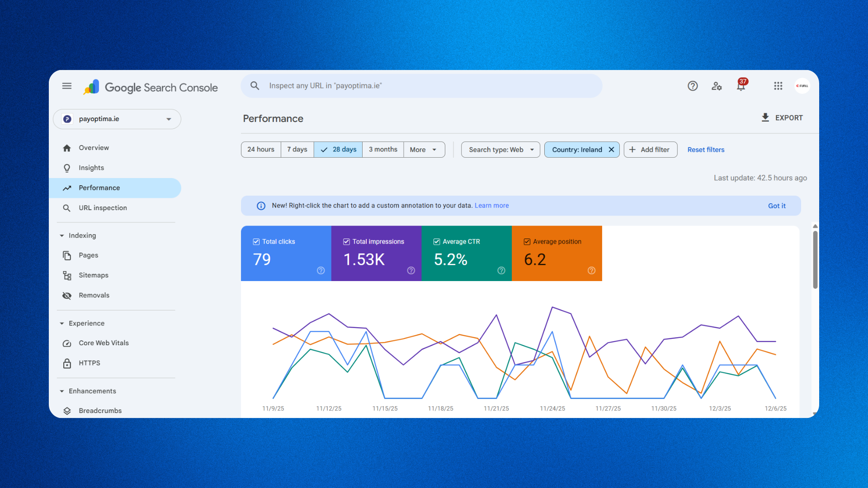Uncheck the Total impressions checkbox
This screenshot has height=488, width=868.
coord(346,242)
